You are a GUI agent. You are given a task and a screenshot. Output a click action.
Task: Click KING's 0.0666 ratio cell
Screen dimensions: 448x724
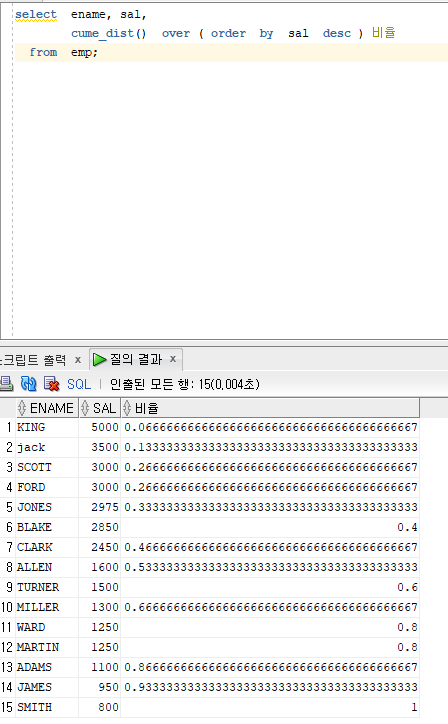point(271,427)
